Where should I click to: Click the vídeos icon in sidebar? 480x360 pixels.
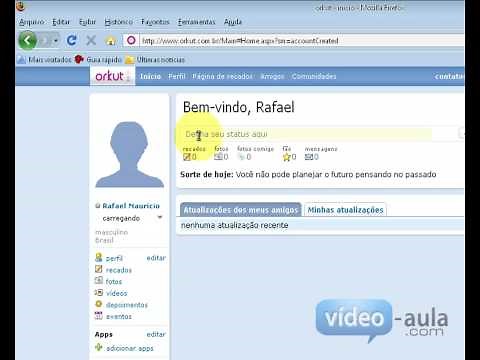click(x=99, y=292)
